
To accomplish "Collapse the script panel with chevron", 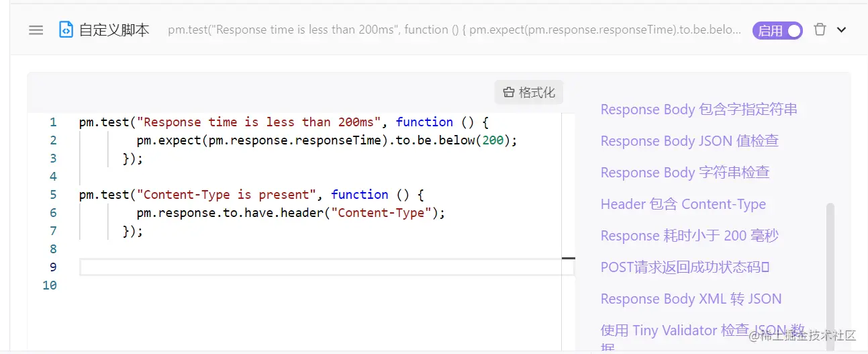I will click(841, 30).
